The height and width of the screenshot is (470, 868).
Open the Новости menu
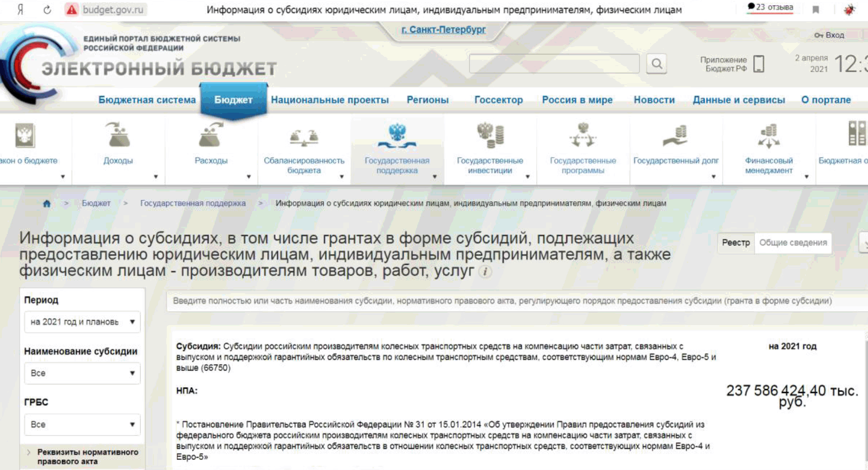(654, 100)
